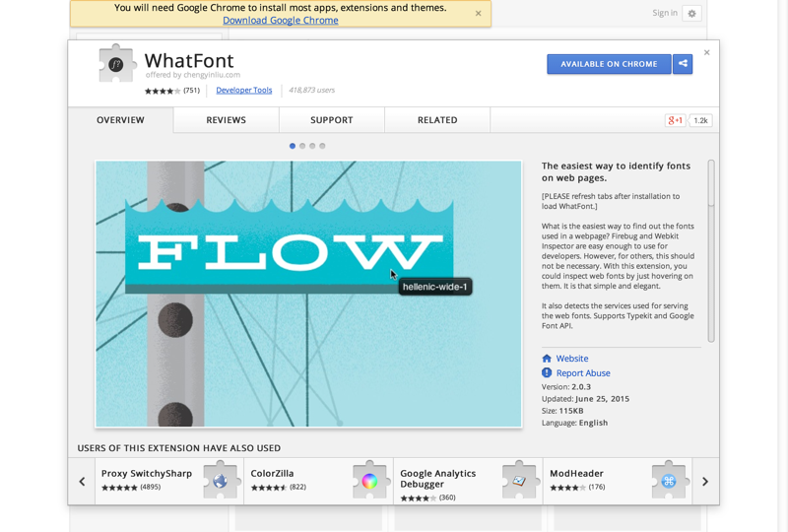
Task: Click the Available on Chrome button
Action: pyautogui.click(x=609, y=64)
